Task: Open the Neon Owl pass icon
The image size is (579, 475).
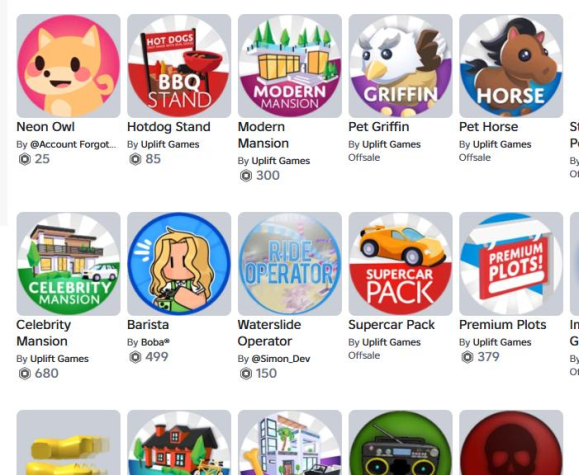Action: coord(68,66)
